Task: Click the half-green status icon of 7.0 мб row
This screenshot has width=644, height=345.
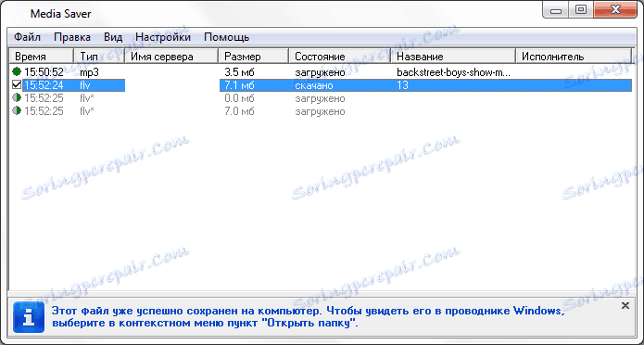Action: coord(17,111)
